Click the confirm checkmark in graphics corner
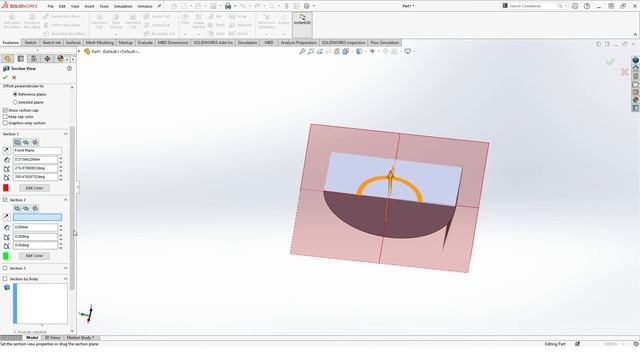 (610, 62)
